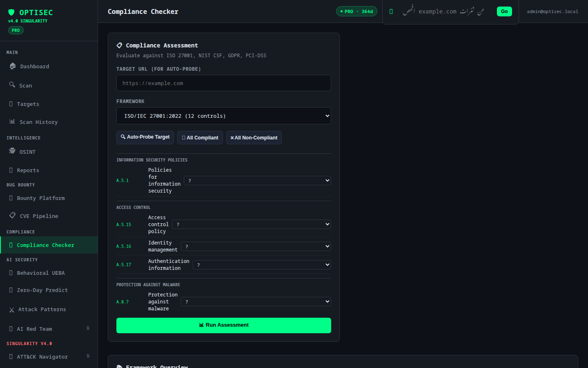Click the A.5.1 control ID
This screenshot has height=368, width=588.
point(122,180)
